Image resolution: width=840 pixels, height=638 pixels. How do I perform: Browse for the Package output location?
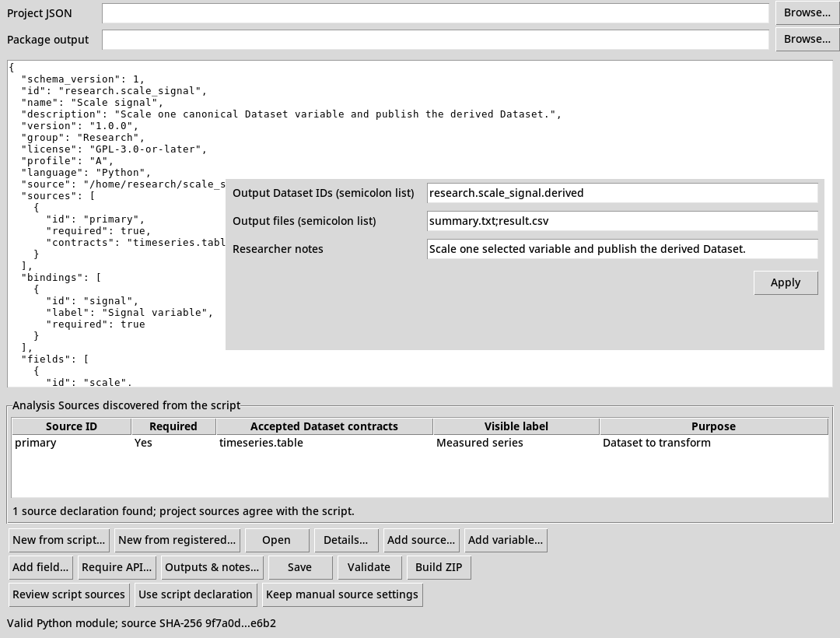tap(807, 39)
